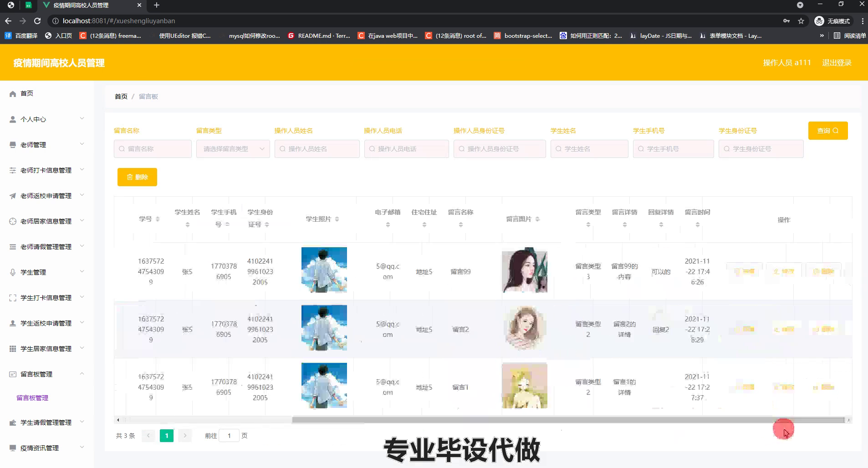The image size is (868, 468).
Task: Click pagination page number 1
Action: pyautogui.click(x=167, y=436)
